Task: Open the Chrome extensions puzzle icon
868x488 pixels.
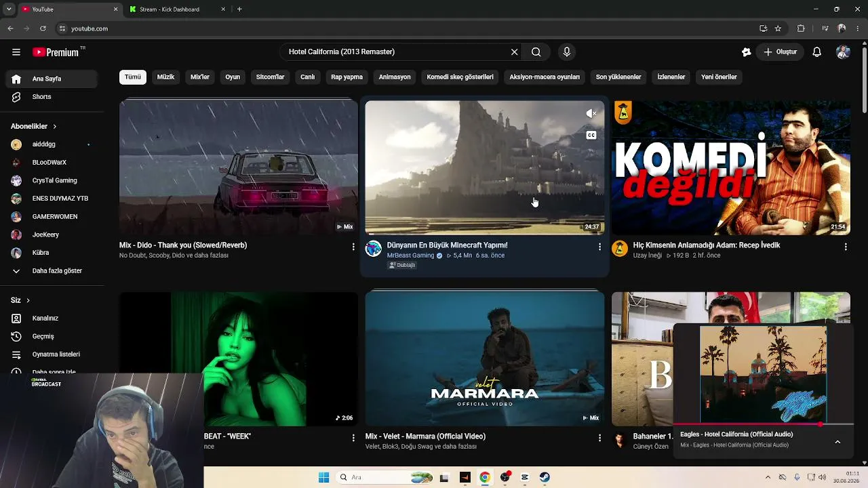Action: tap(801, 28)
